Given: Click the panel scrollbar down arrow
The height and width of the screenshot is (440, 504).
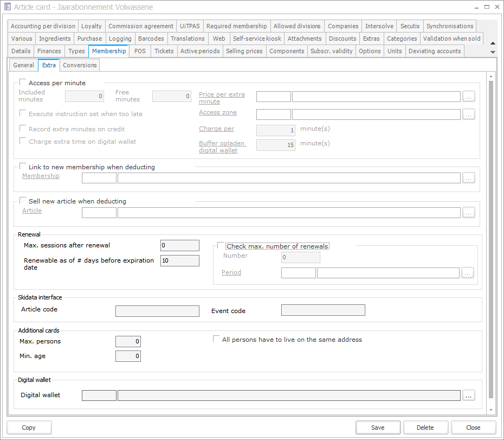Looking at the screenshot, I should 491,410.
